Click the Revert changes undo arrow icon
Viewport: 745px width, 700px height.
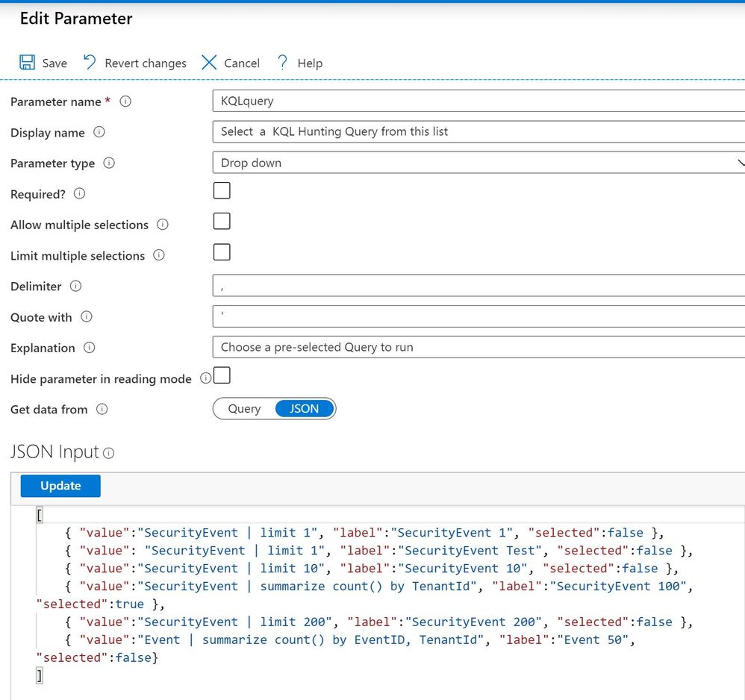(x=90, y=62)
